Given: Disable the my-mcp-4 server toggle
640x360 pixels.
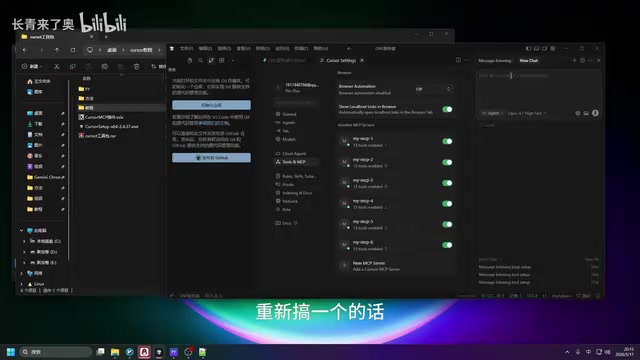Looking at the screenshot, I should pos(447,203).
